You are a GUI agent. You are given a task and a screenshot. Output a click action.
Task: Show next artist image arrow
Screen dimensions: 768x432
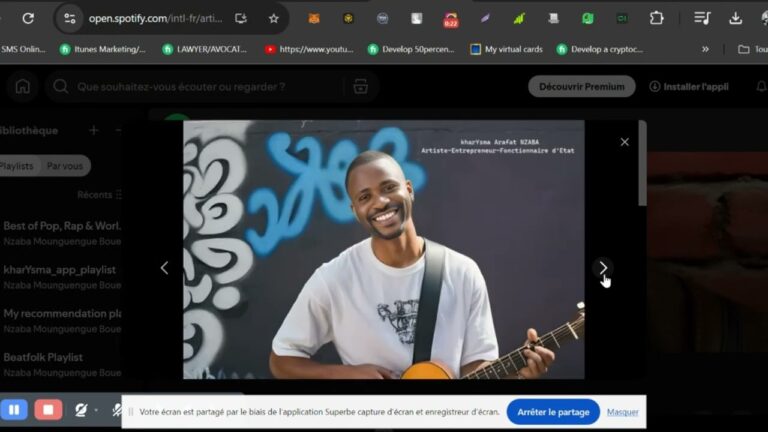[603, 268]
